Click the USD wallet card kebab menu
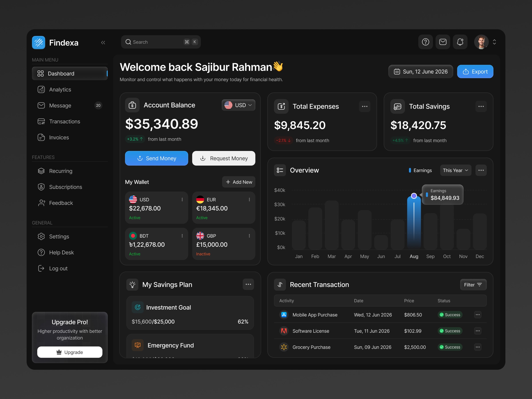 point(182,200)
